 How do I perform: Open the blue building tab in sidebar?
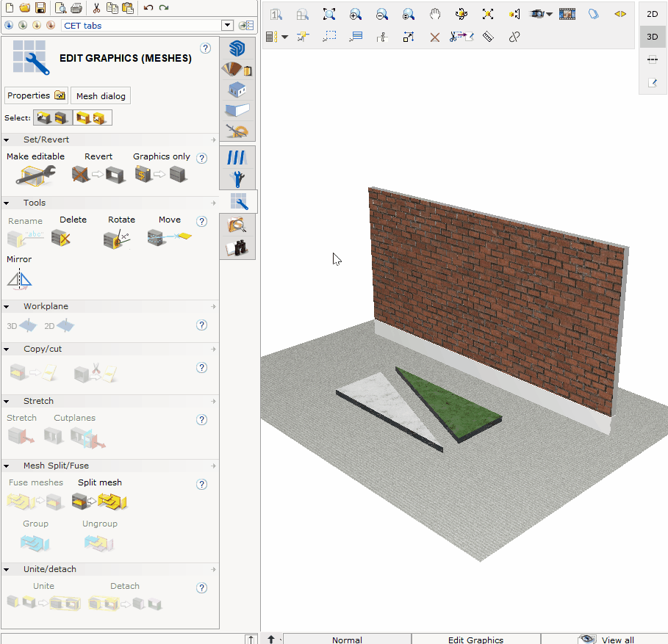[x=237, y=90]
